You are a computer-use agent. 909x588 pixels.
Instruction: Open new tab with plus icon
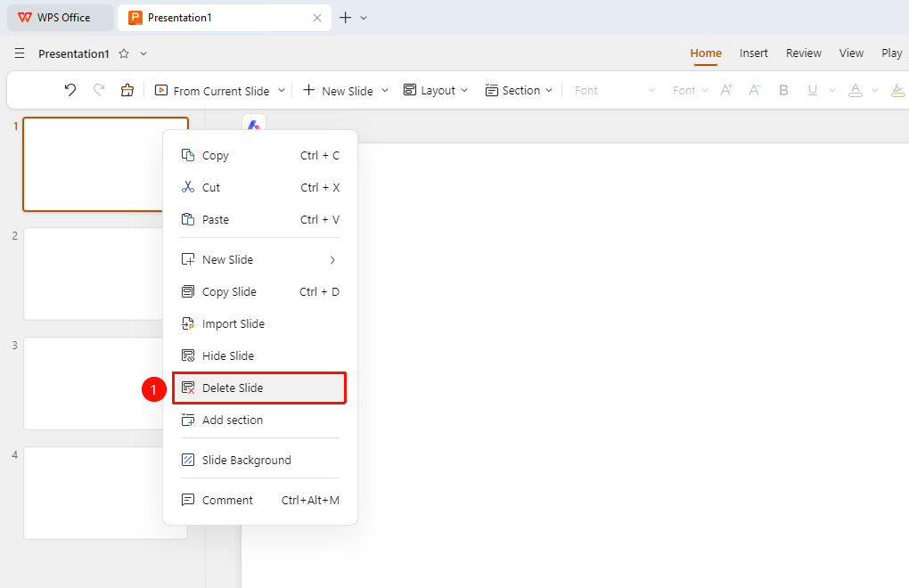coord(346,18)
